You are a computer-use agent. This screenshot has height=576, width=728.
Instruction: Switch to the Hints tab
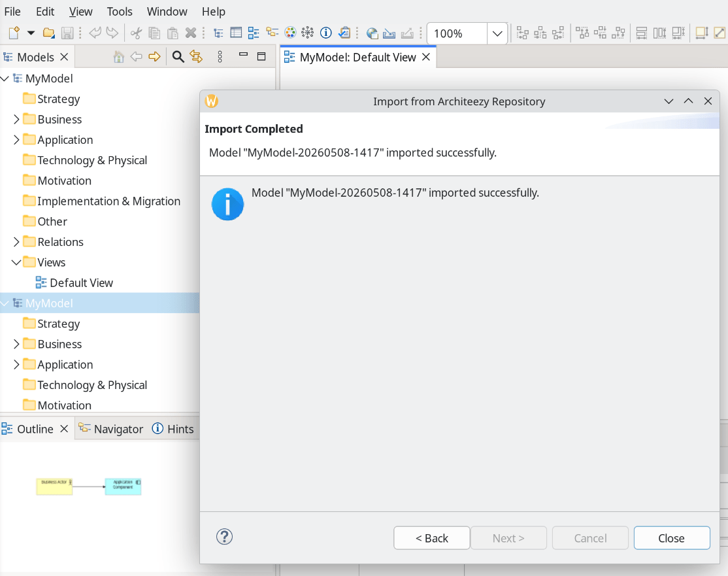coord(173,429)
